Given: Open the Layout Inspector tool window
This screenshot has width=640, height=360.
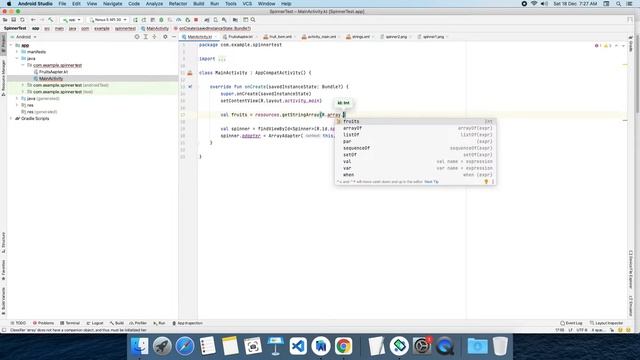Looking at the screenshot, I should [607, 323].
